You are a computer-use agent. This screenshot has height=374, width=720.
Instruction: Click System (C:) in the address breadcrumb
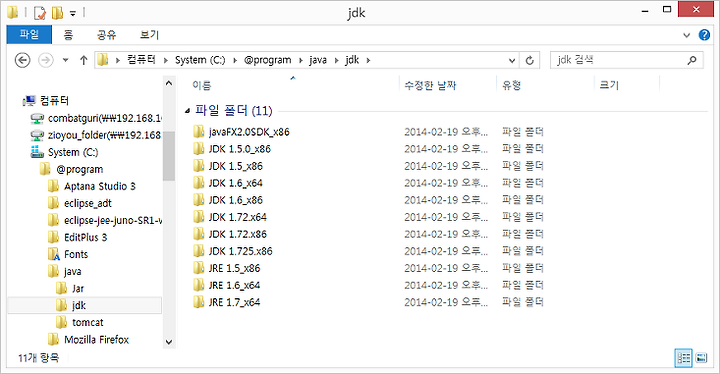tap(200, 60)
